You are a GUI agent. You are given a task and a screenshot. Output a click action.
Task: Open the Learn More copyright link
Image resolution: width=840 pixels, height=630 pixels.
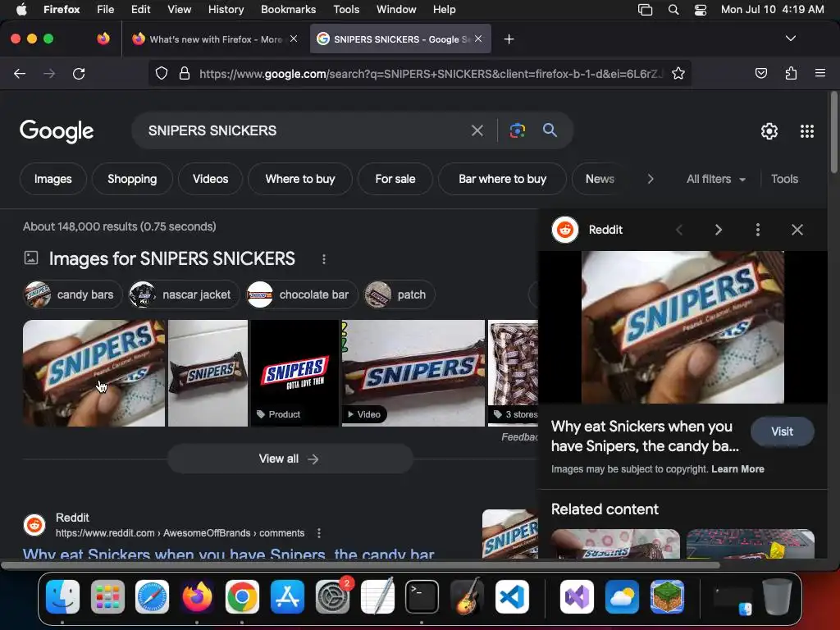737,468
